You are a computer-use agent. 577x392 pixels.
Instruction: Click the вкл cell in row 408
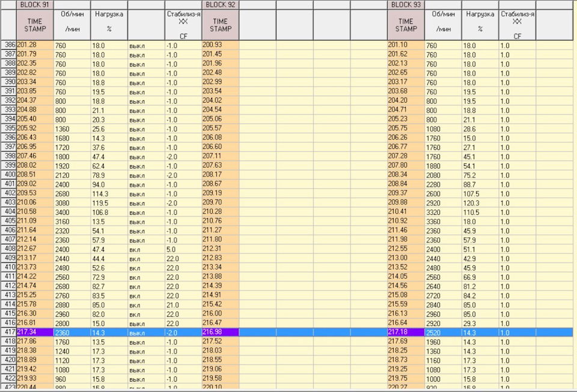tap(146, 250)
